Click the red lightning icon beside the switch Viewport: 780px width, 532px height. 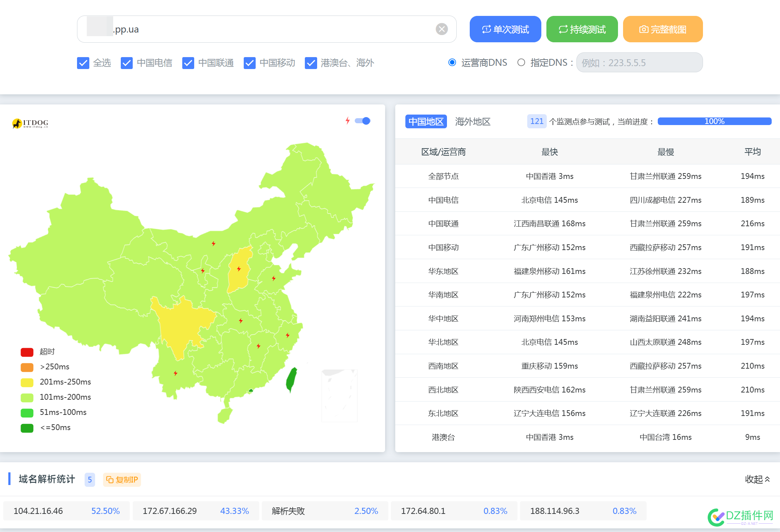pyautogui.click(x=348, y=121)
